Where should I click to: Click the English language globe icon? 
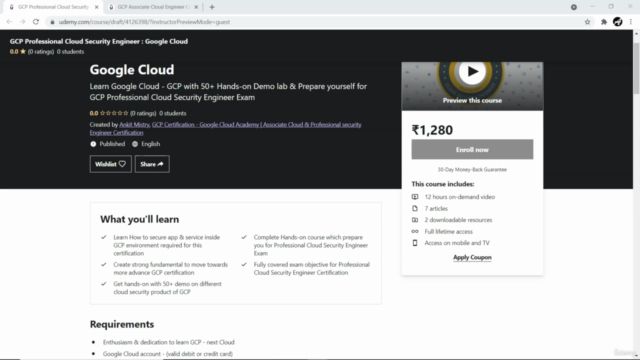pyautogui.click(x=135, y=144)
